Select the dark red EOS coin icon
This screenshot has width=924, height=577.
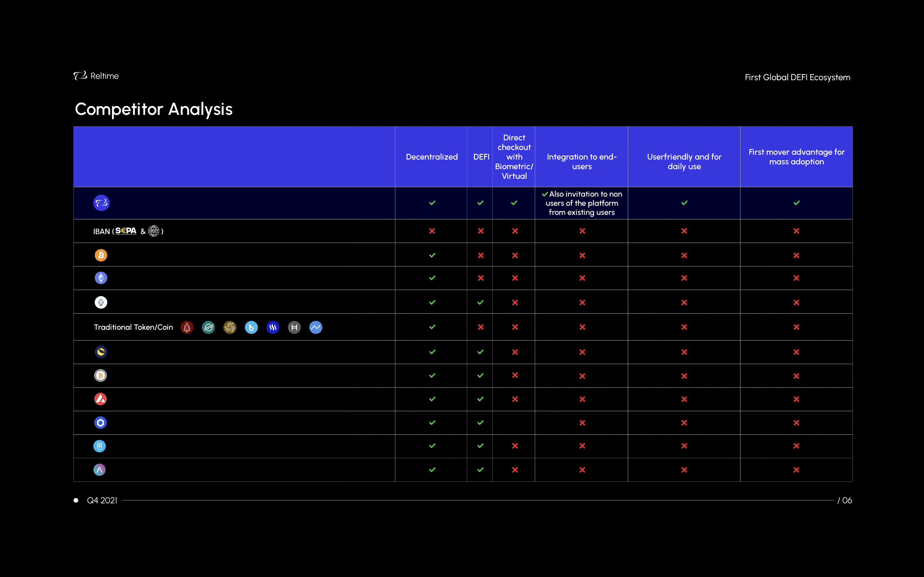(x=187, y=328)
